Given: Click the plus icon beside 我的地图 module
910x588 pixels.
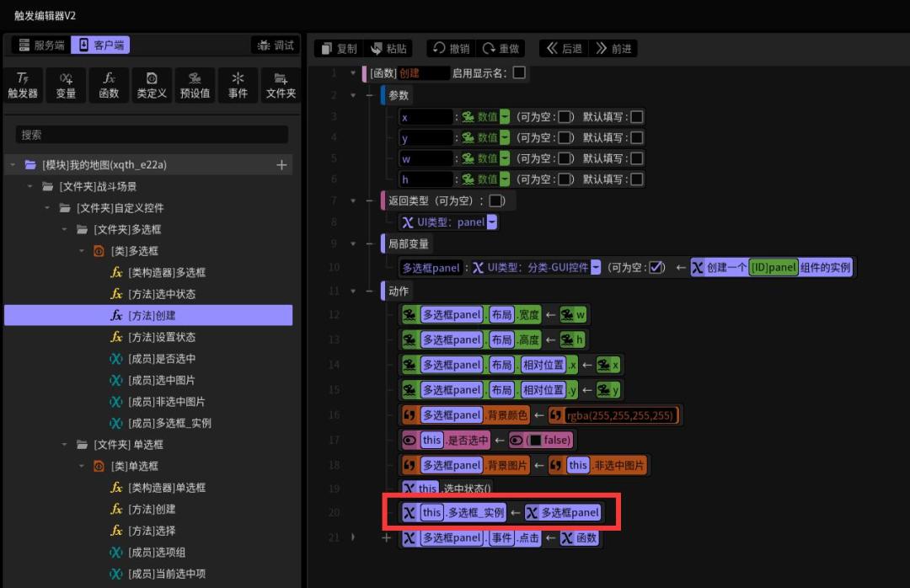Looking at the screenshot, I should tap(281, 165).
